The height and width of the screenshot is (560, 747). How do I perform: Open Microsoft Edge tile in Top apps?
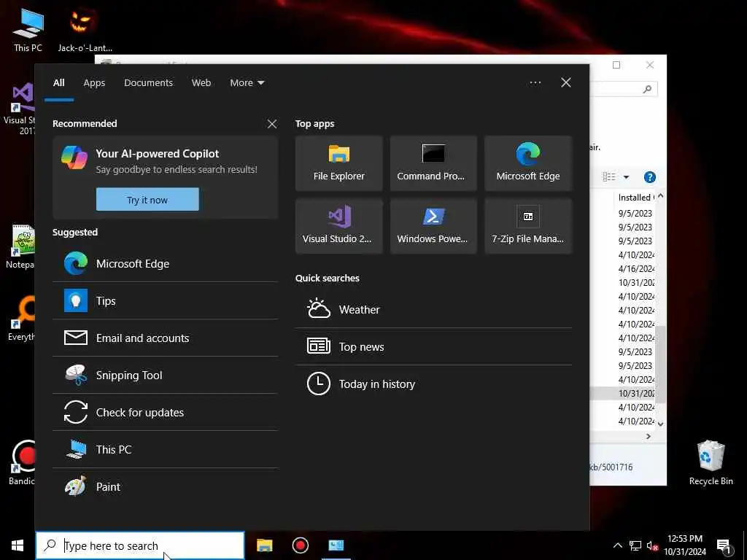(x=528, y=163)
